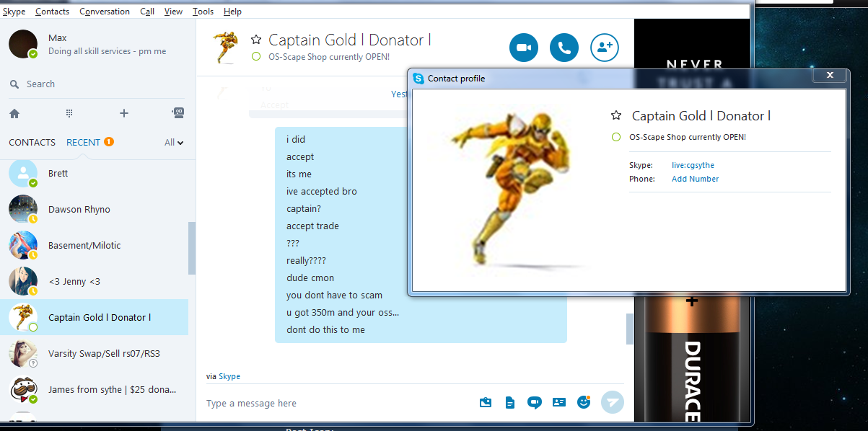Click Add Number phone link
This screenshot has width=868, height=431.
pos(695,179)
